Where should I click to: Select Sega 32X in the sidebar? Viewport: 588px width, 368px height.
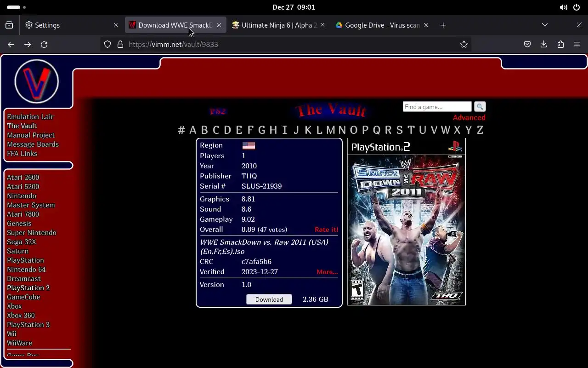click(x=21, y=242)
